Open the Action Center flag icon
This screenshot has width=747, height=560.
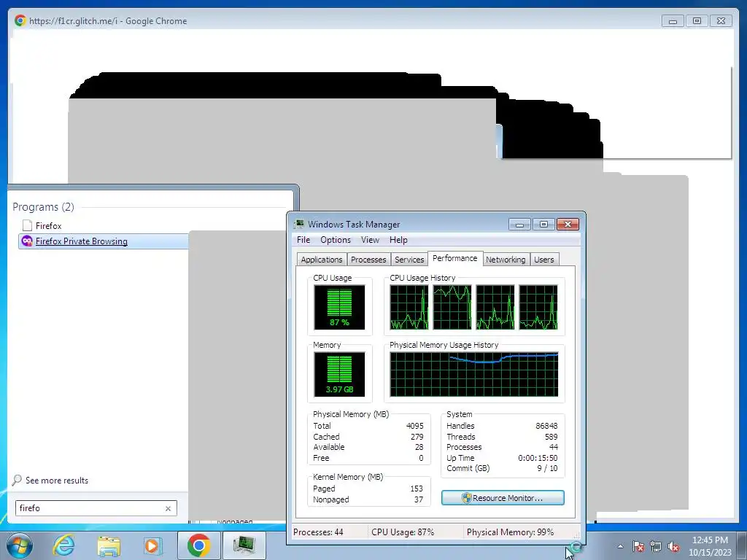pyautogui.click(x=638, y=546)
